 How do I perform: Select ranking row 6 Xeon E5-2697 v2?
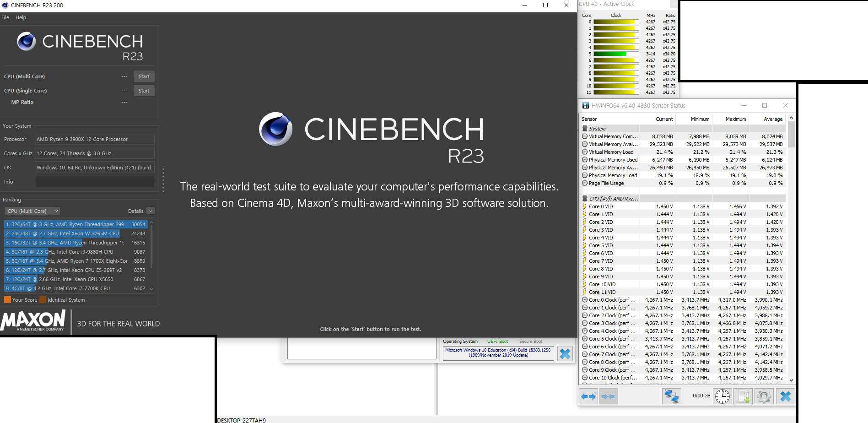pos(75,270)
